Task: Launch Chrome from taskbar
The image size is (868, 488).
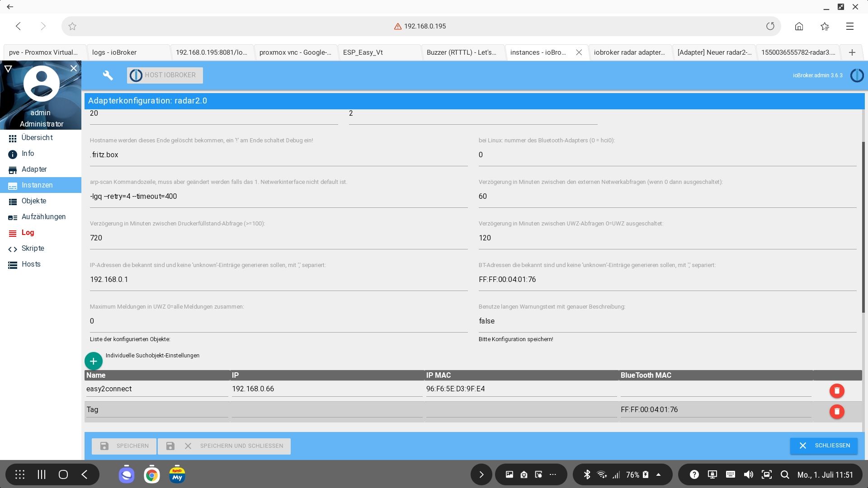Action: click(x=152, y=475)
